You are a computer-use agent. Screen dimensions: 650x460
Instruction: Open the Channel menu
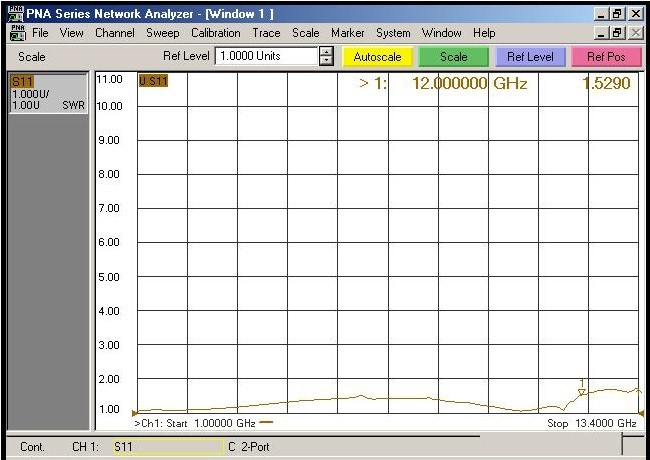(115, 33)
